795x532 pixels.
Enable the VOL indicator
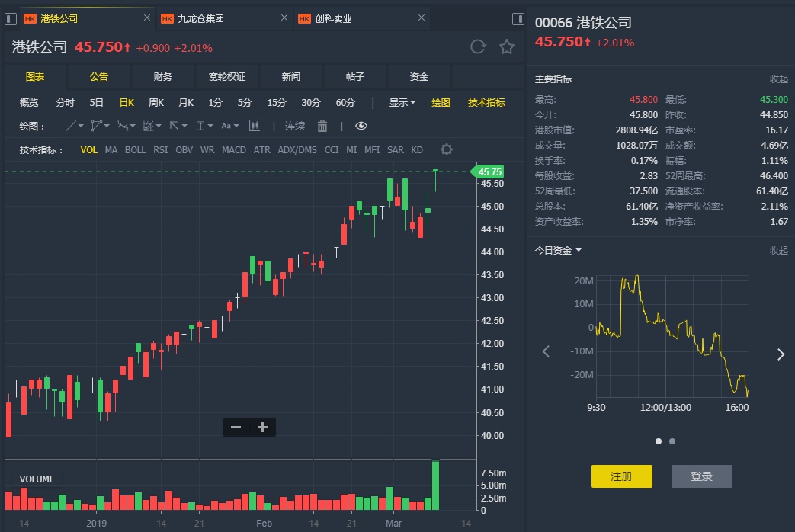(x=88, y=150)
